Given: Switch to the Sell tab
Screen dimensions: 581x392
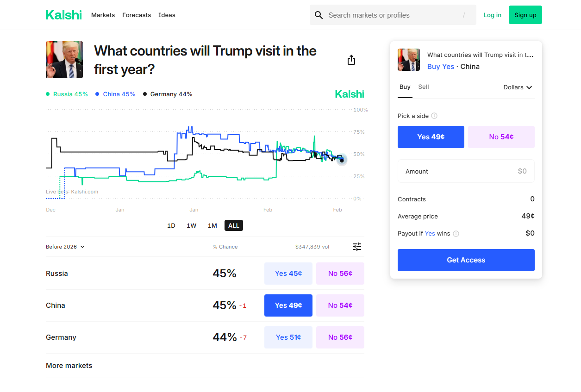Looking at the screenshot, I should (x=424, y=87).
